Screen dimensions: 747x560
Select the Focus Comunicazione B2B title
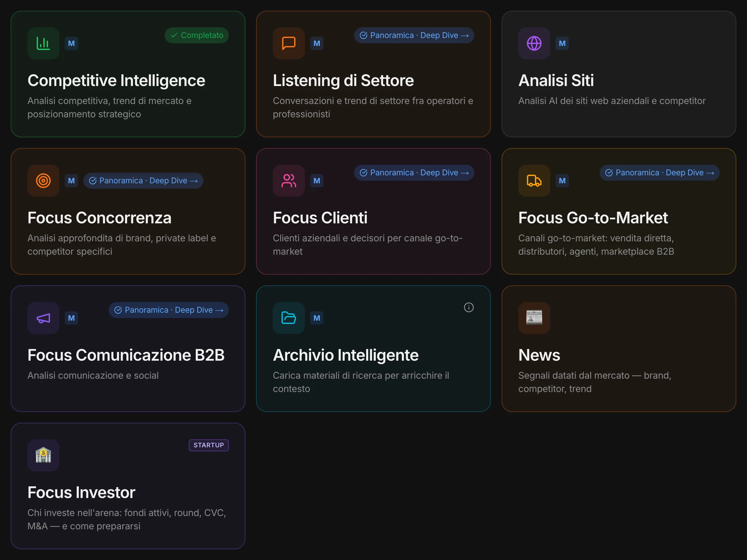126,355
